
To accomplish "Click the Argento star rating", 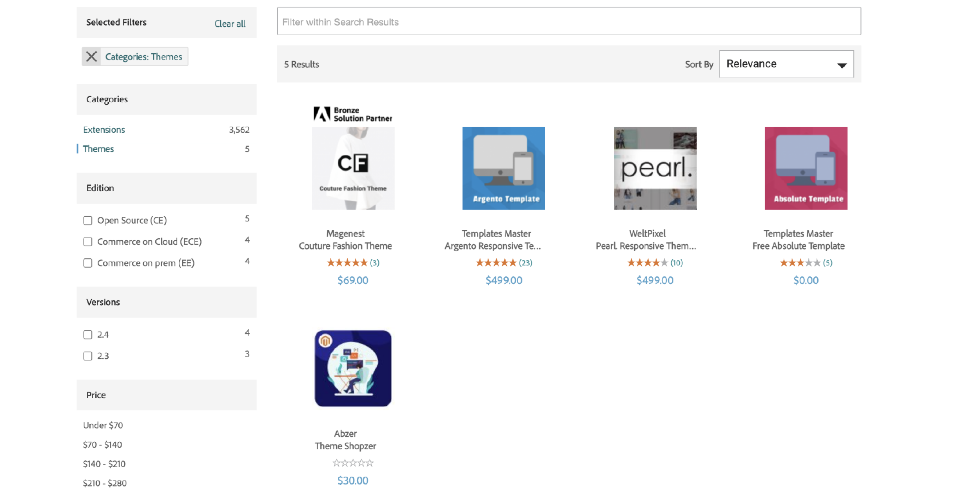I will coord(496,263).
